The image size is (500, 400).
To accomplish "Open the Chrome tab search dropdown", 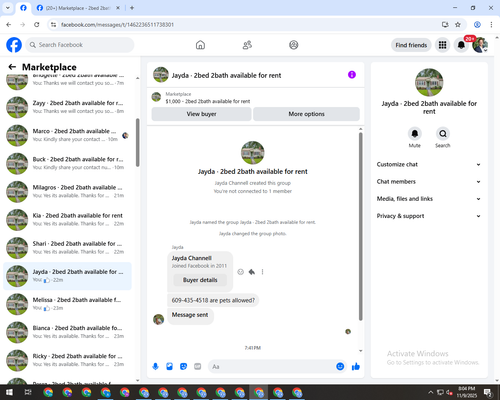I will [8, 8].
